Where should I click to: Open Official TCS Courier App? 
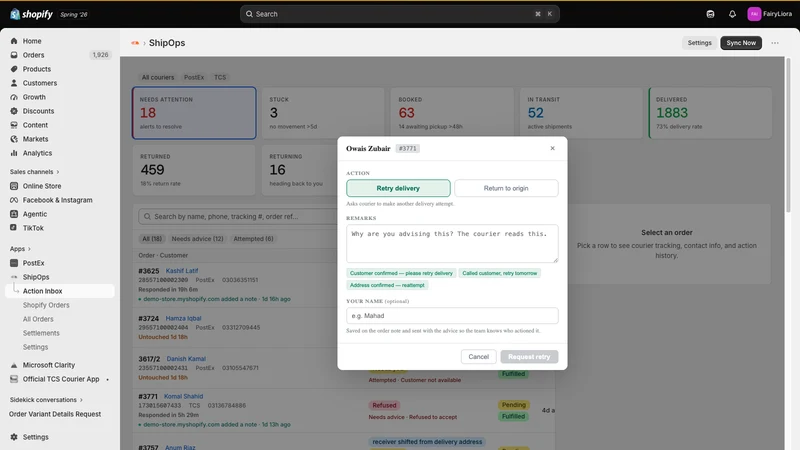61,379
